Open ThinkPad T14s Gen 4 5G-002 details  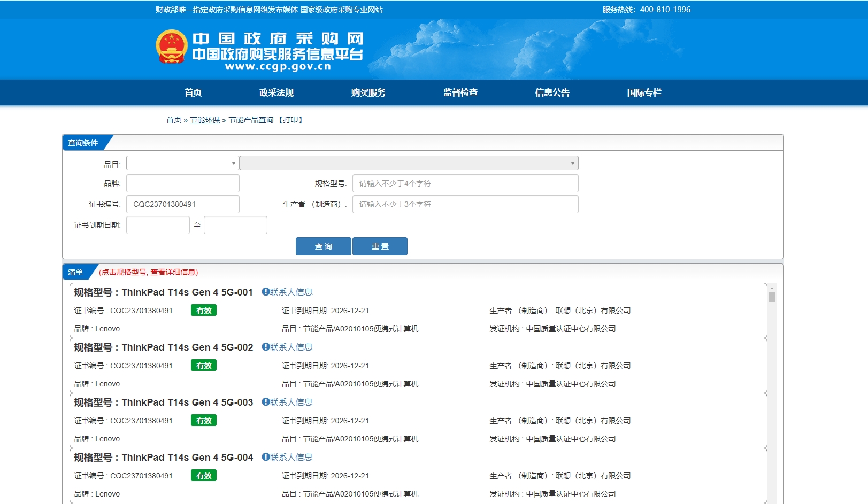[x=187, y=347]
